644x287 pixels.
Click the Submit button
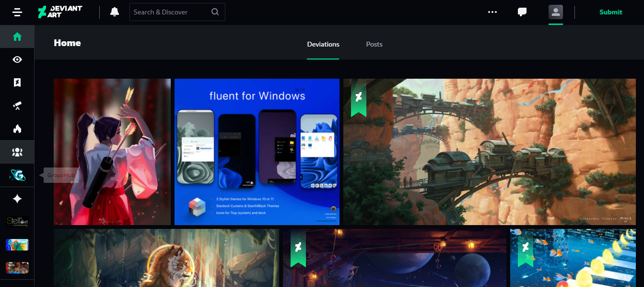pyautogui.click(x=610, y=12)
